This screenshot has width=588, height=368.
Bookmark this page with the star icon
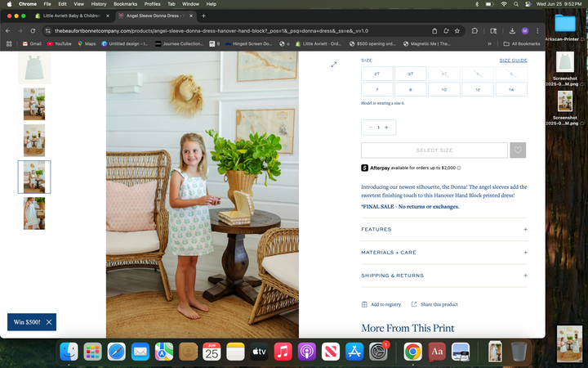tap(457, 30)
